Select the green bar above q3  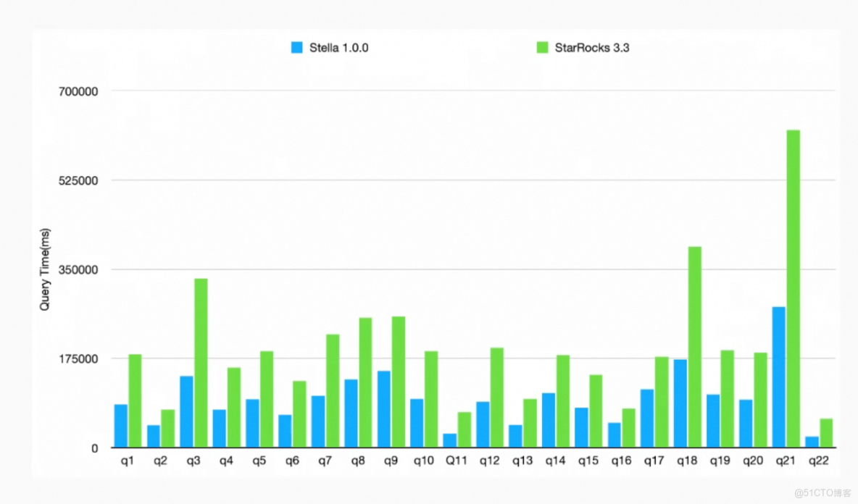(200, 362)
